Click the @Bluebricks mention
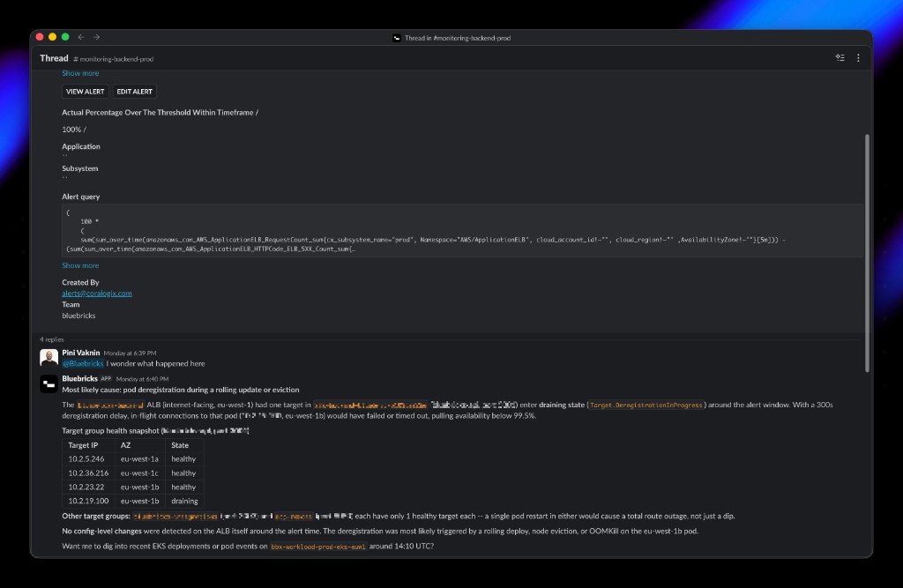The height and width of the screenshot is (588, 903). 83,363
